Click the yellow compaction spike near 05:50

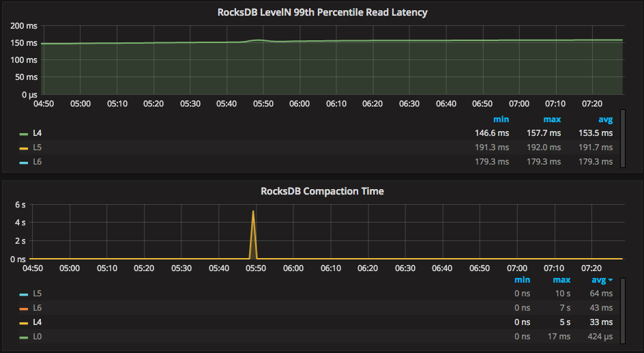tap(254, 225)
